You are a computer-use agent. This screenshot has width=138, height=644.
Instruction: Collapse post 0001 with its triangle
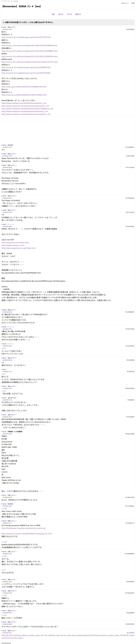point(2,27)
